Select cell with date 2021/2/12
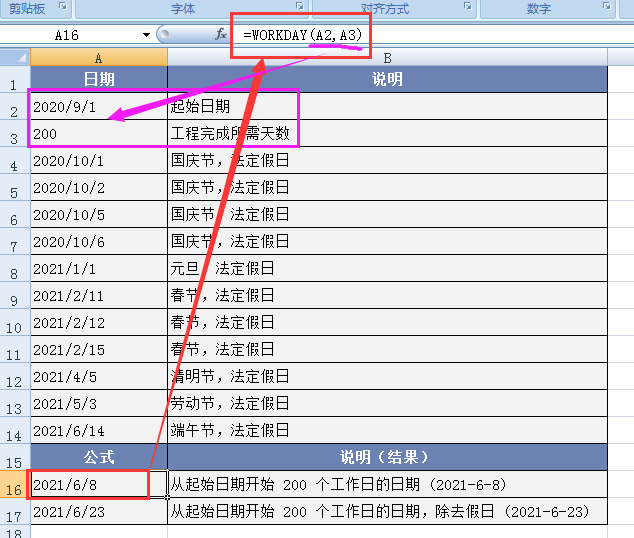The height and width of the screenshot is (538, 634). (x=99, y=323)
